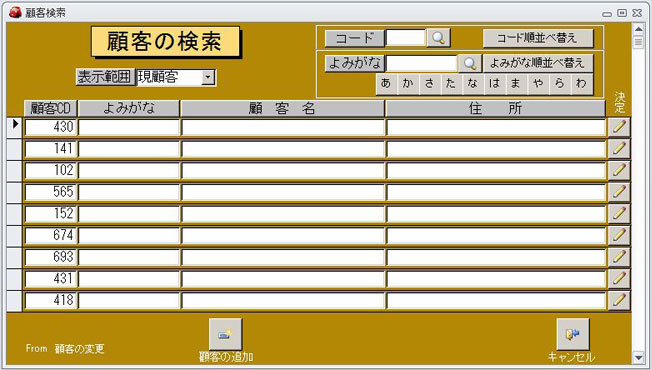Click the pencil 決定 icon for customer 102

point(619,170)
